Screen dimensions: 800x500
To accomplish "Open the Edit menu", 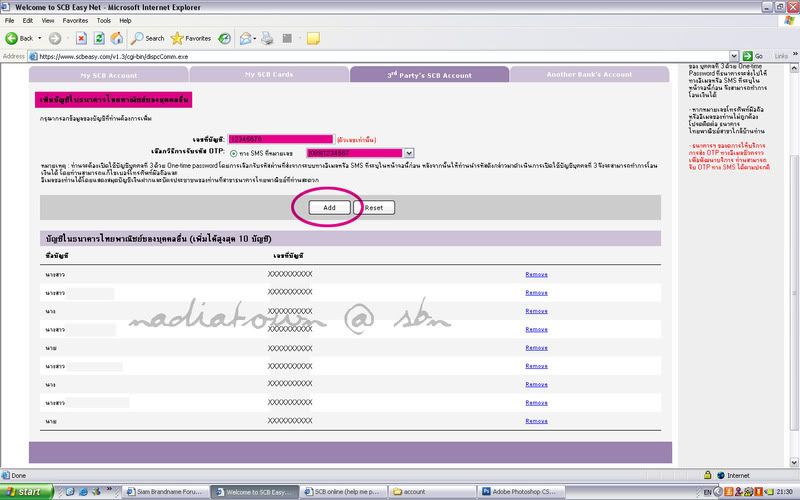I will click(28, 20).
